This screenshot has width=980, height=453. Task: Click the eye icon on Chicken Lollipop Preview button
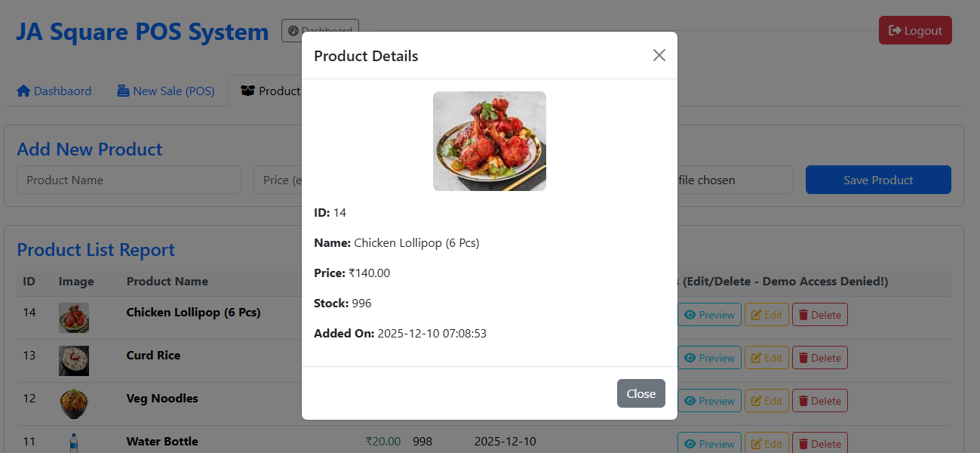691,314
